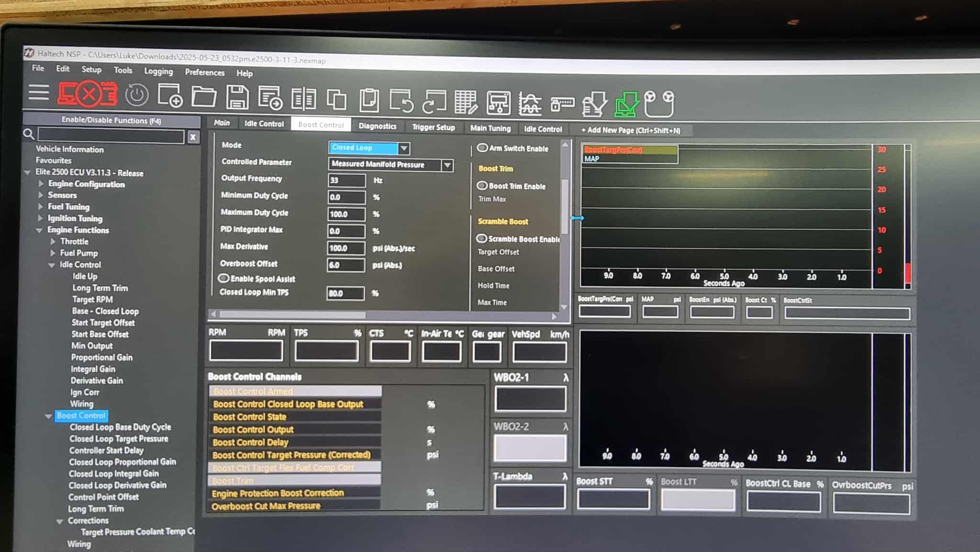The width and height of the screenshot is (980, 552).
Task: Click the copy icon in toolbar
Action: click(x=336, y=100)
